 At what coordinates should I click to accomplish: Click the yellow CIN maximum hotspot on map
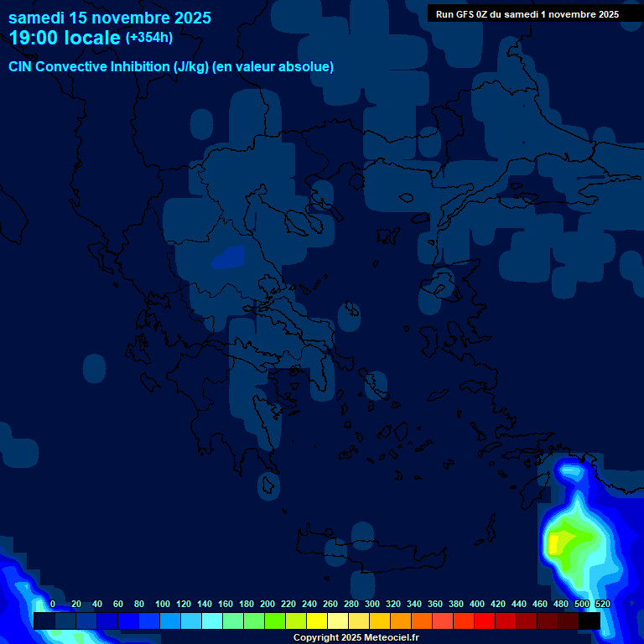pyautogui.click(x=553, y=543)
